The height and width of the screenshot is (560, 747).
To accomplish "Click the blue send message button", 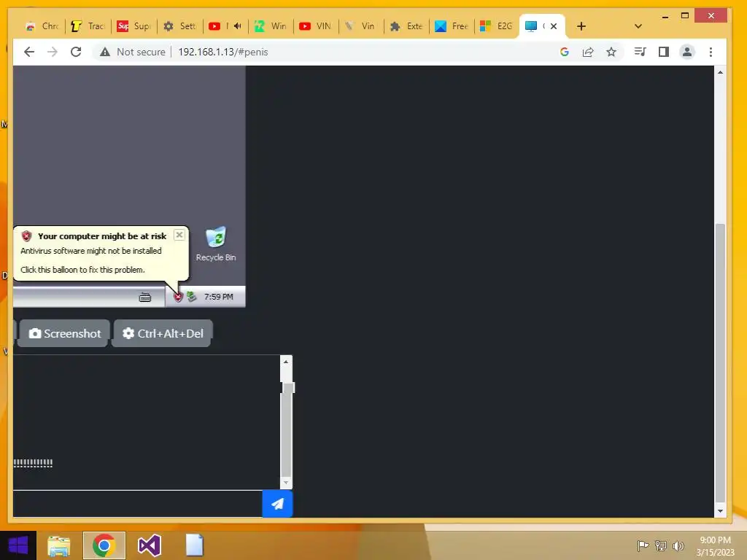I will (x=277, y=503).
